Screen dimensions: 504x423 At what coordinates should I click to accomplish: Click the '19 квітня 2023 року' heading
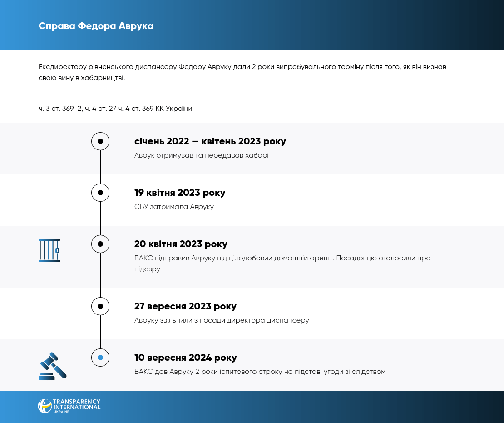click(x=180, y=193)
